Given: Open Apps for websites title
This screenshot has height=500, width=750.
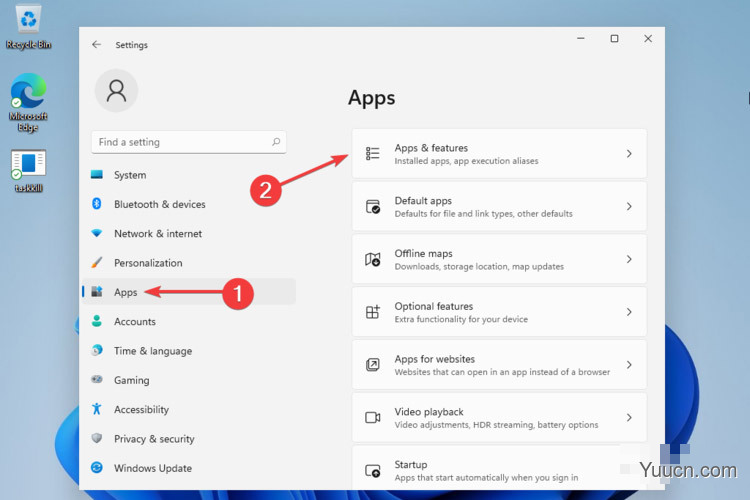Looking at the screenshot, I should pos(434,359).
